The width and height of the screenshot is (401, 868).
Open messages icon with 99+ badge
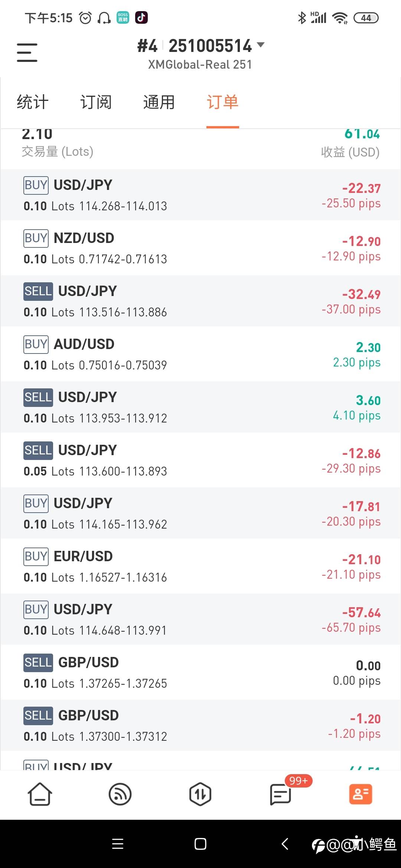pyautogui.click(x=281, y=794)
